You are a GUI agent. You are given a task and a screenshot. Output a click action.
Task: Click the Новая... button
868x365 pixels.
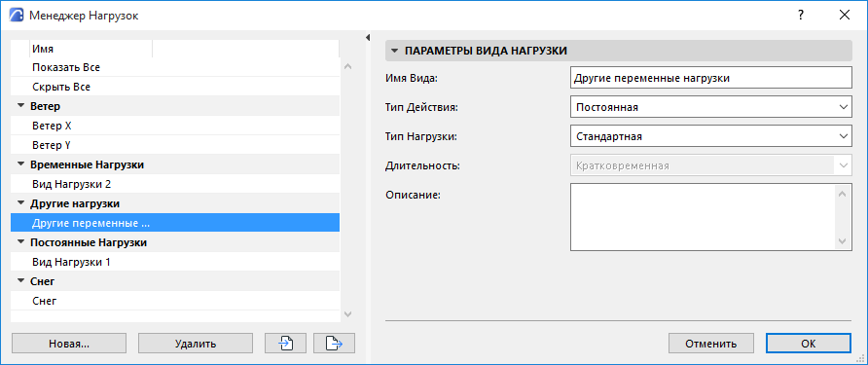pos(69,344)
